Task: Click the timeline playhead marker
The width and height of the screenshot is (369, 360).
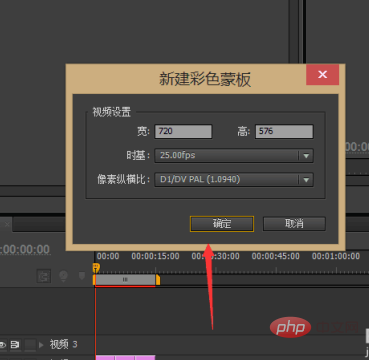Action: (96, 268)
